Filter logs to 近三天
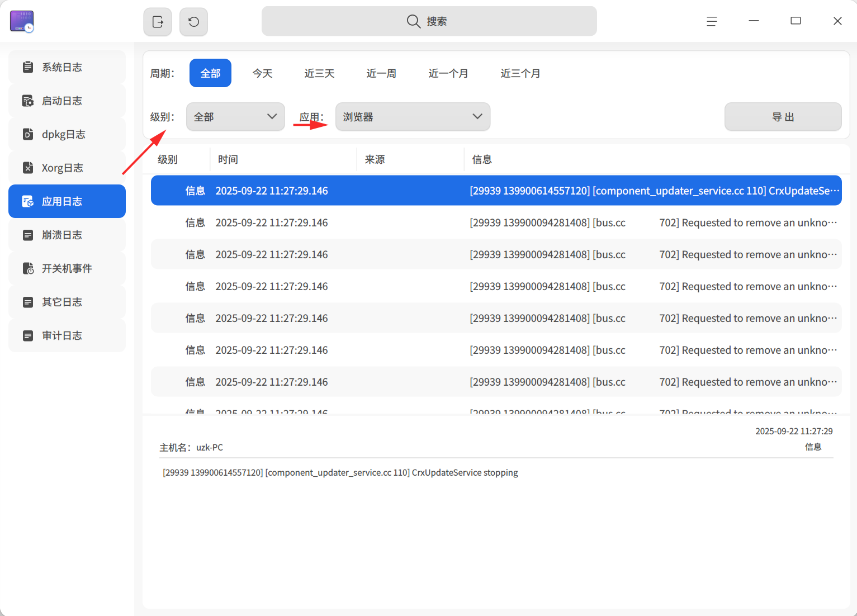 click(319, 73)
